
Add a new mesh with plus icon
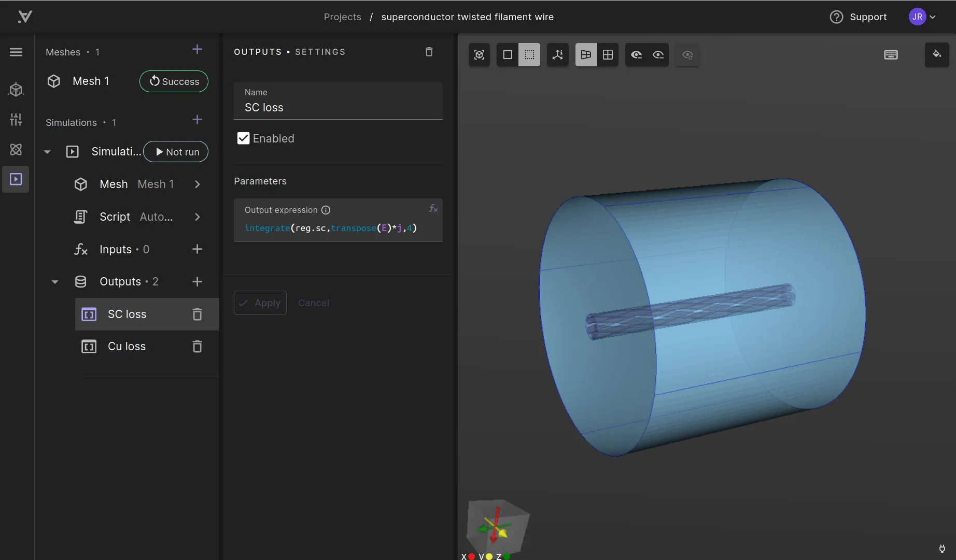click(197, 49)
